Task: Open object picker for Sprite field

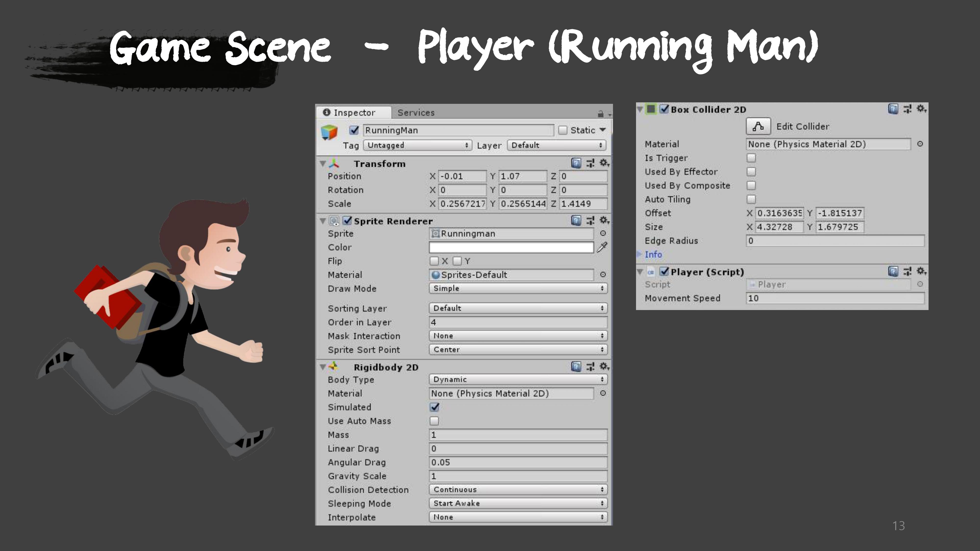Action: [x=603, y=233]
